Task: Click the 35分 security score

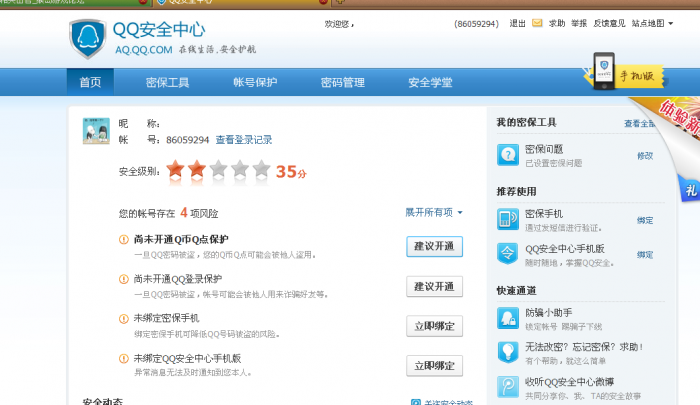Action: pyautogui.click(x=291, y=171)
